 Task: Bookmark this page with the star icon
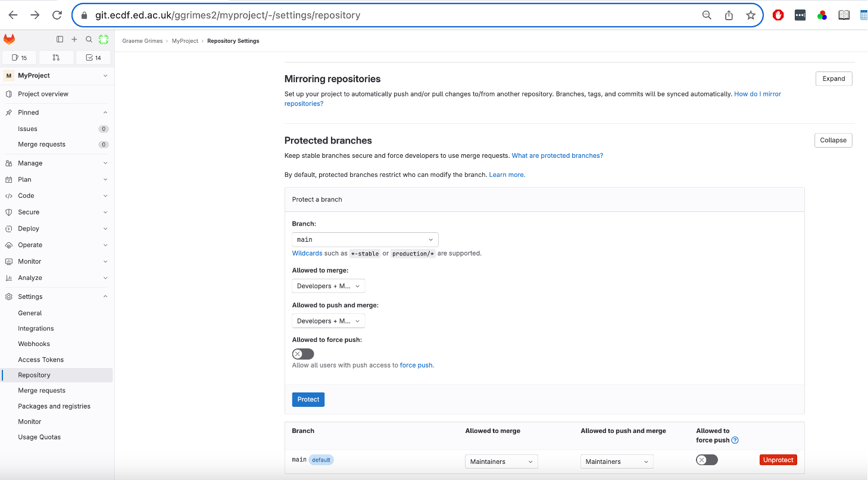pos(751,15)
